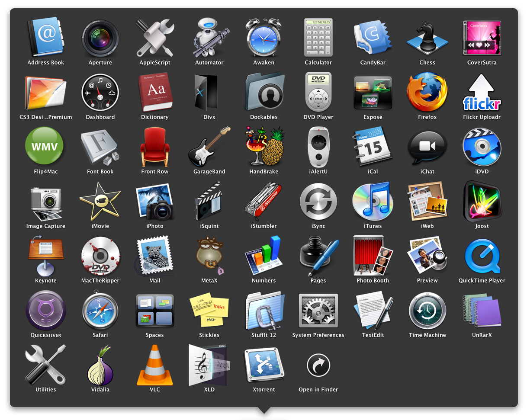Launch Calculator

318,38
